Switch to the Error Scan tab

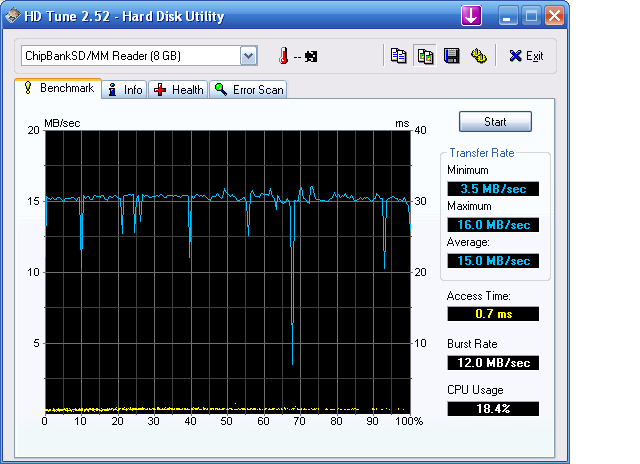point(249,90)
